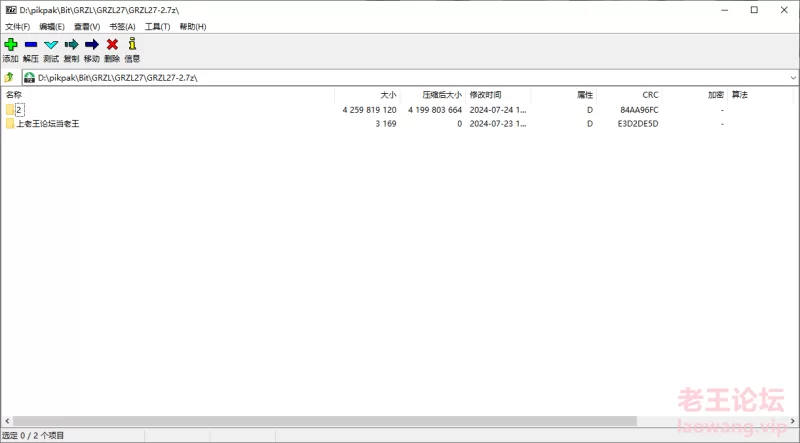
Task: Click date 2024-07-23 cell
Action: [497, 124]
